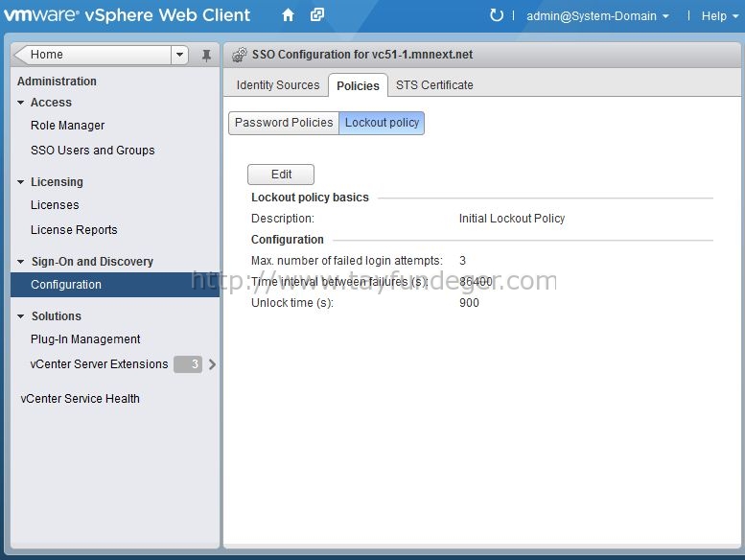This screenshot has height=560, width=745.
Task: Click the max failed login attempts value 3
Action: pos(462,261)
